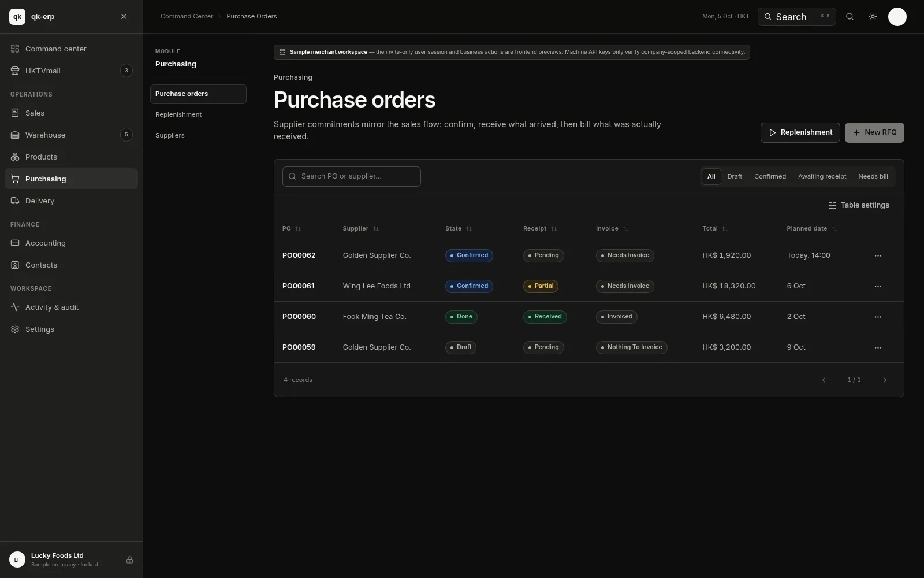
Task: Open Warehouse module
Action: (x=71, y=135)
